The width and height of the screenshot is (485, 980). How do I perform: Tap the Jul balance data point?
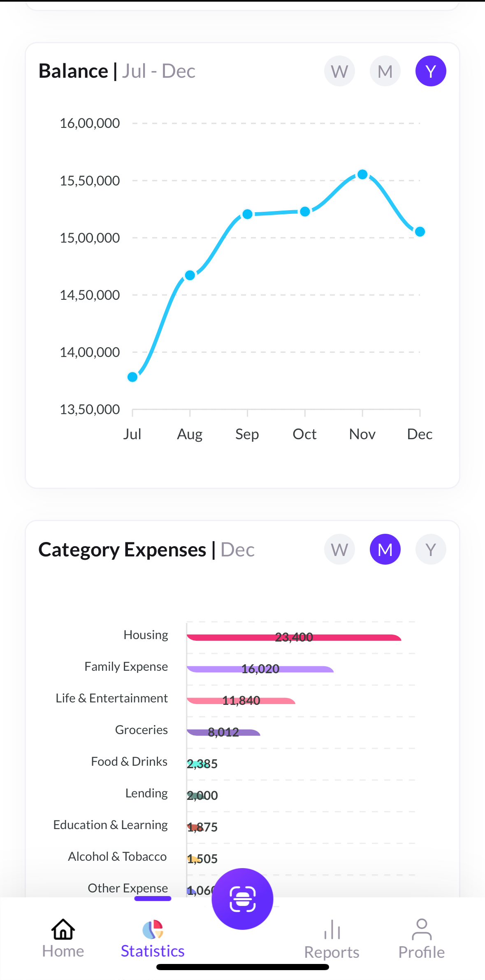(132, 377)
